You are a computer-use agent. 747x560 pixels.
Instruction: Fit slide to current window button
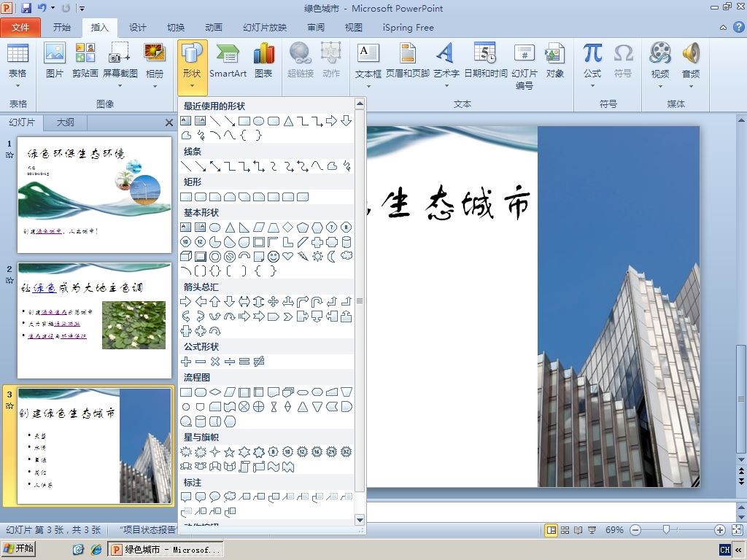click(x=737, y=530)
